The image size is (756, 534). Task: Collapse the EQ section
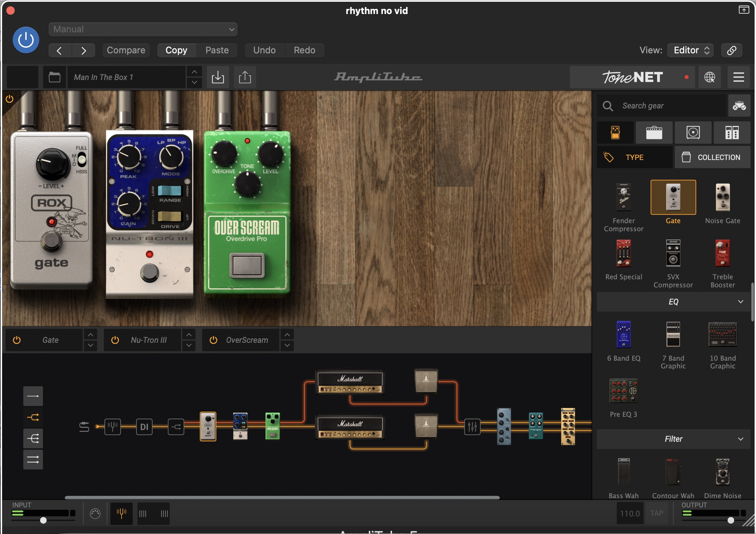click(x=673, y=302)
